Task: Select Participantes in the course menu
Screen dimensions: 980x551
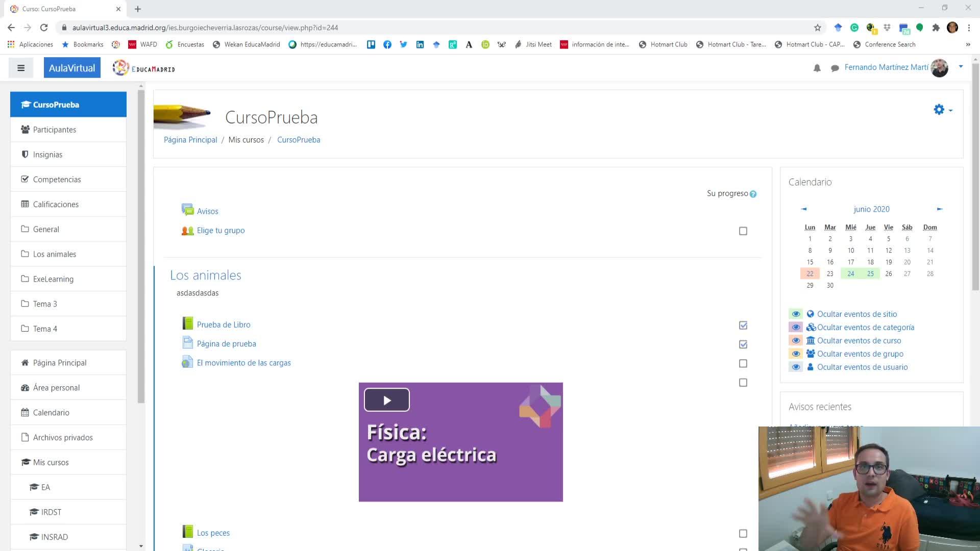Action: 54,130
